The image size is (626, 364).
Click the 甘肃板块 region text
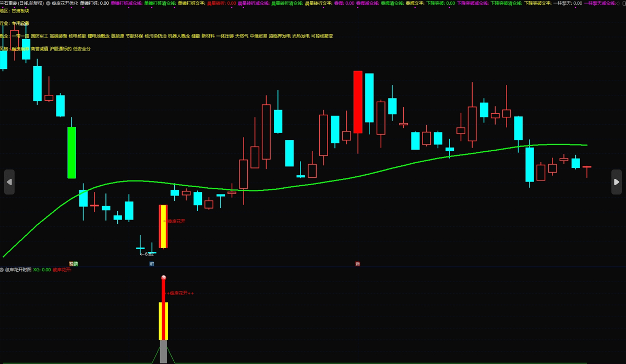point(20,10)
